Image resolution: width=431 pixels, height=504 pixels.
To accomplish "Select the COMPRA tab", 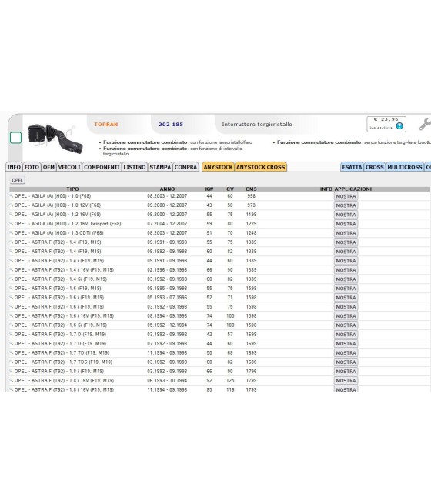I will coord(185,167).
